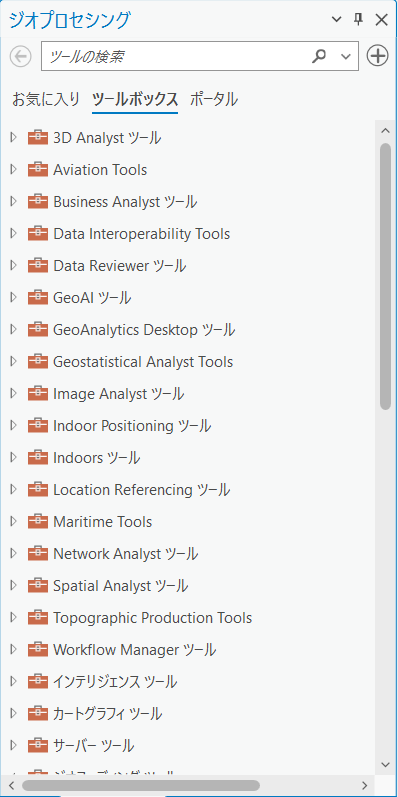The height and width of the screenshot is (797, 398).
Task: Select Data Interoperability Tools item
Action: coord(141,234)
